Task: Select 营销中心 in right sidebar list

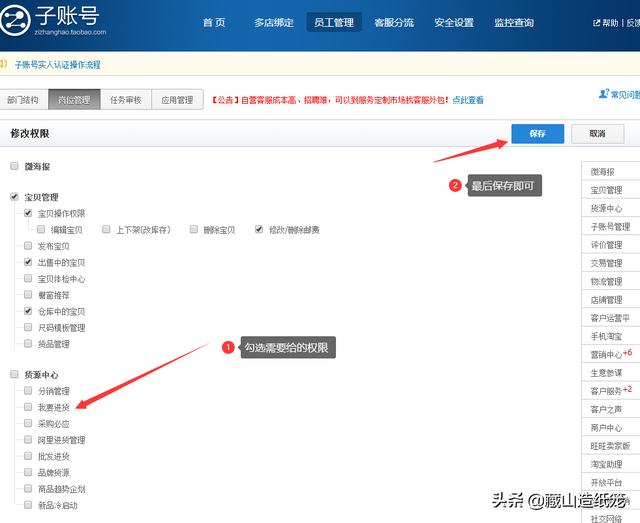Action: point(606,354)
